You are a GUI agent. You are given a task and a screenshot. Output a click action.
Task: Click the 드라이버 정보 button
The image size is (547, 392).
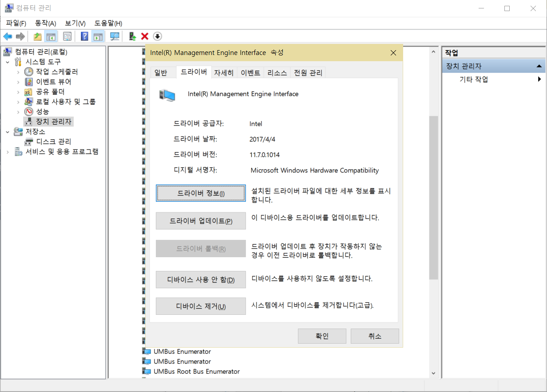(x=201, y=193)
